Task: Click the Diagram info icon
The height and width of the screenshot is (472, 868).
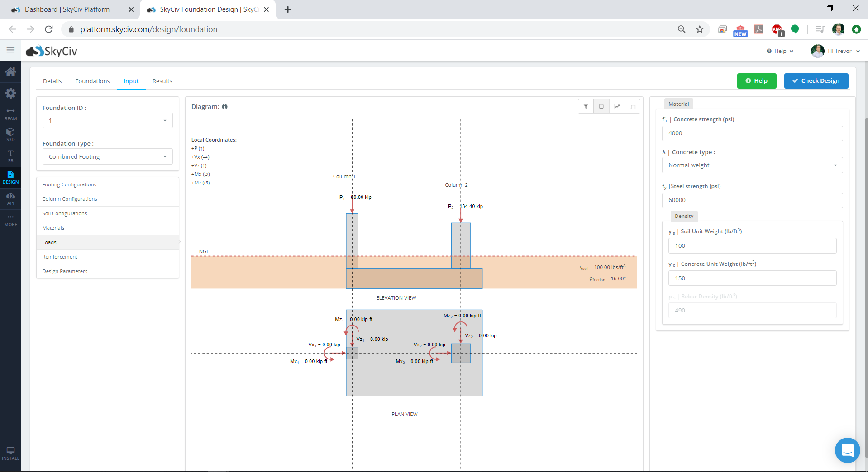Action: point(224,107)
